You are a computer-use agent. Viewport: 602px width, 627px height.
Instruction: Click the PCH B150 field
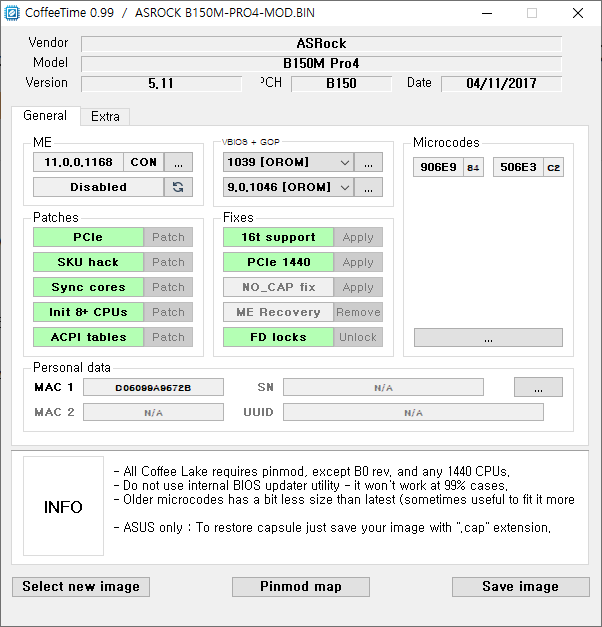tap(341, 84)
